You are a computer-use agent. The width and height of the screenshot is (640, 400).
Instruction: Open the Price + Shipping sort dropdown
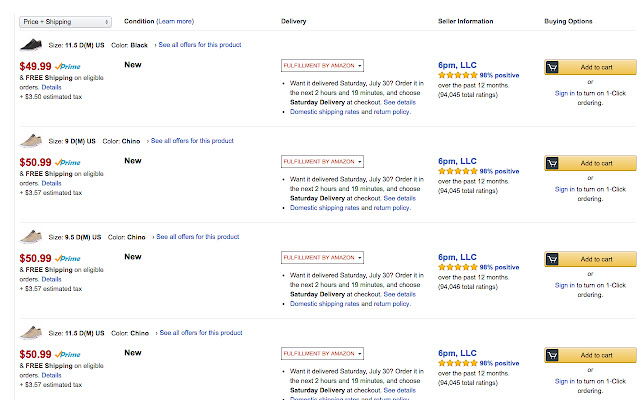pos(65,22)
